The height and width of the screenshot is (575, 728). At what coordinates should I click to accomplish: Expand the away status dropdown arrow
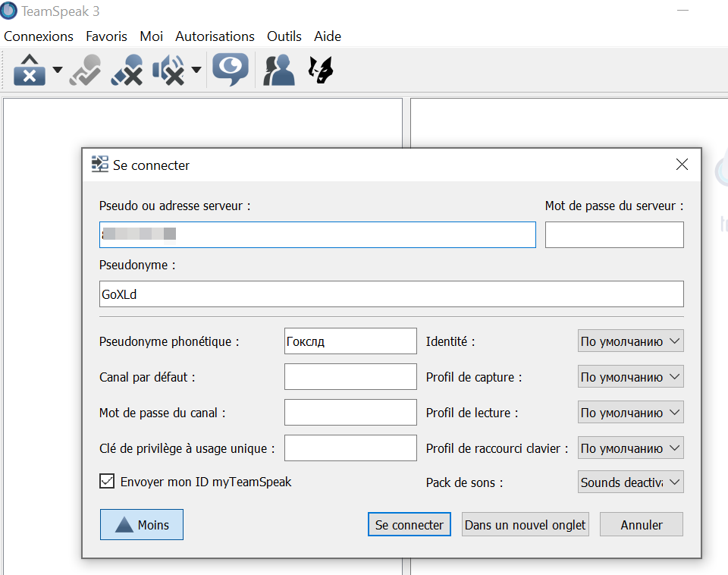point(58,71)
